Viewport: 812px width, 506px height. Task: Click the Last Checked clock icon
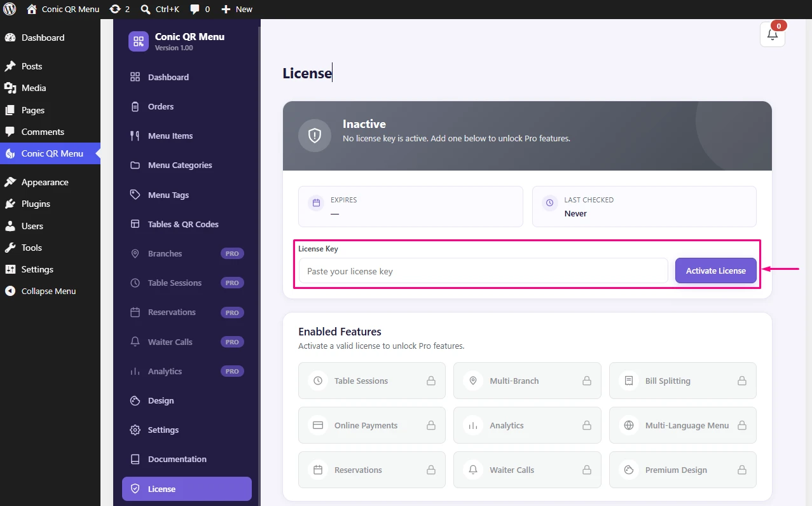tap(549, 203)
